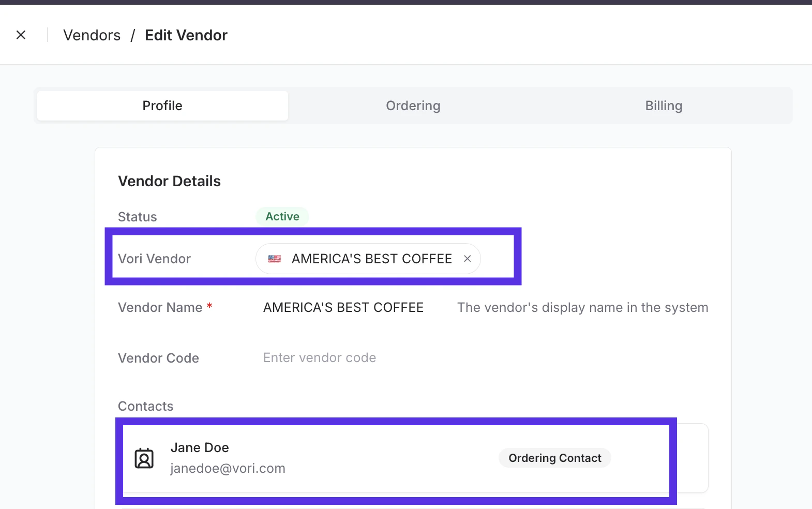Click the America's Best Coffee logo icon
This screenshot has width=812, height=509.
(x=275, y=259)
